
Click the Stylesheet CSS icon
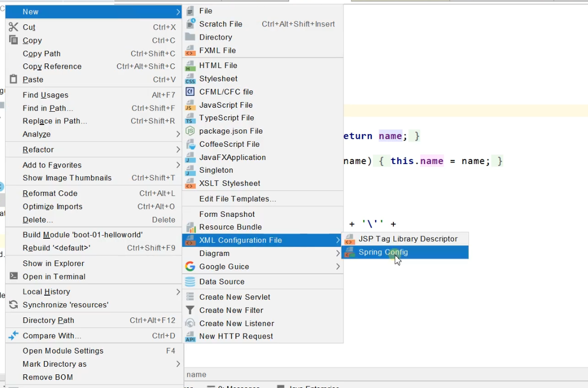(x=190, y=79)
